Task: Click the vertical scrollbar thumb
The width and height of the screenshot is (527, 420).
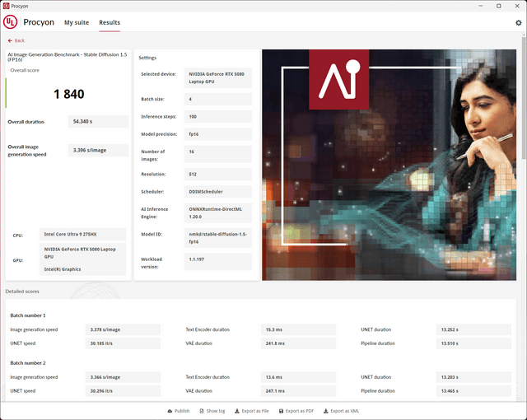Action: click(x=524, y=97)
